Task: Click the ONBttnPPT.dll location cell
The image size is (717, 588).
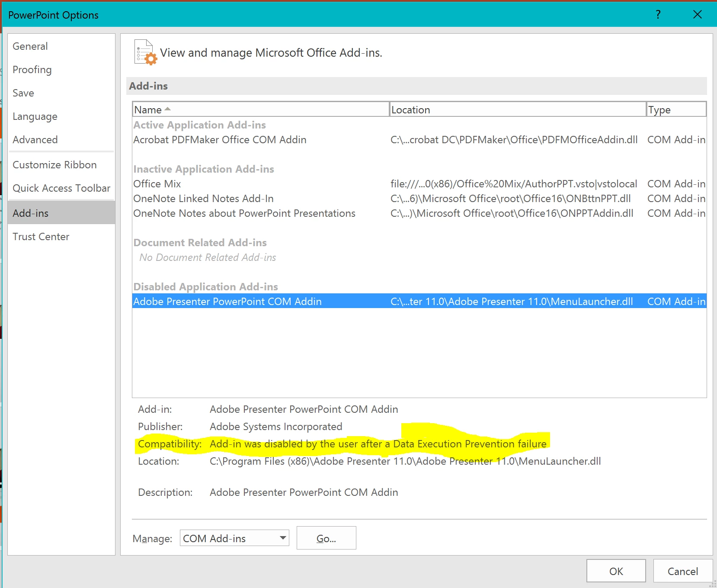Action: coord(511,199)
